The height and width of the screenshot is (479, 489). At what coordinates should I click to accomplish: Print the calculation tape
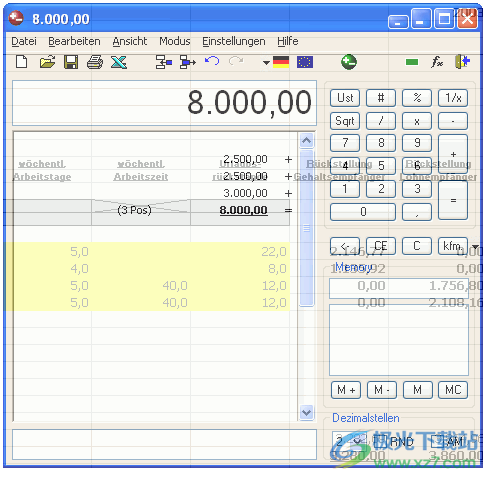click(95, 62)
